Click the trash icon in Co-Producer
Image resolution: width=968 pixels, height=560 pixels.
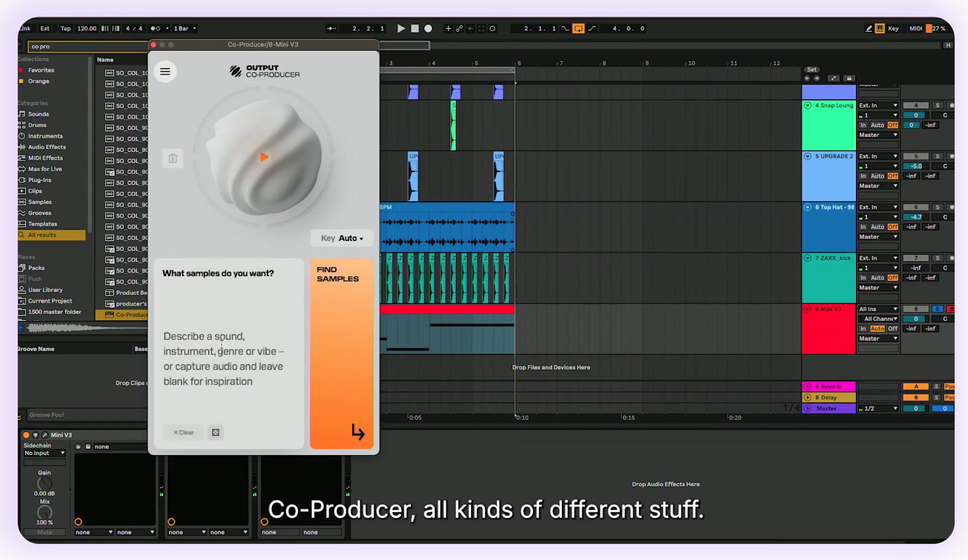(173, 158)
